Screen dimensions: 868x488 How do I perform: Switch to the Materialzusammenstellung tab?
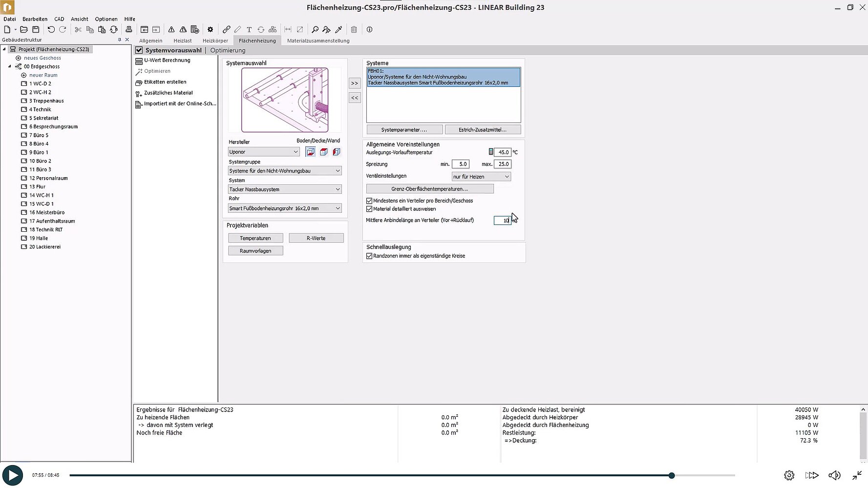pos(318,41)
